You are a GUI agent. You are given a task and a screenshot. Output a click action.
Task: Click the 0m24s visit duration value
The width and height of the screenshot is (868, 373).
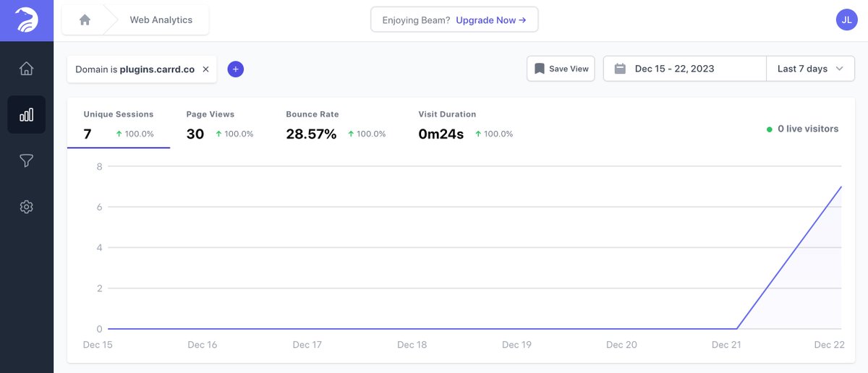pos(441,134)
